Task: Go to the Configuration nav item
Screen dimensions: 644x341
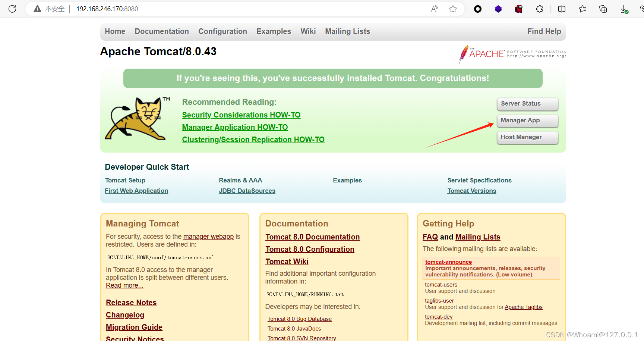Action: (222, 31)
